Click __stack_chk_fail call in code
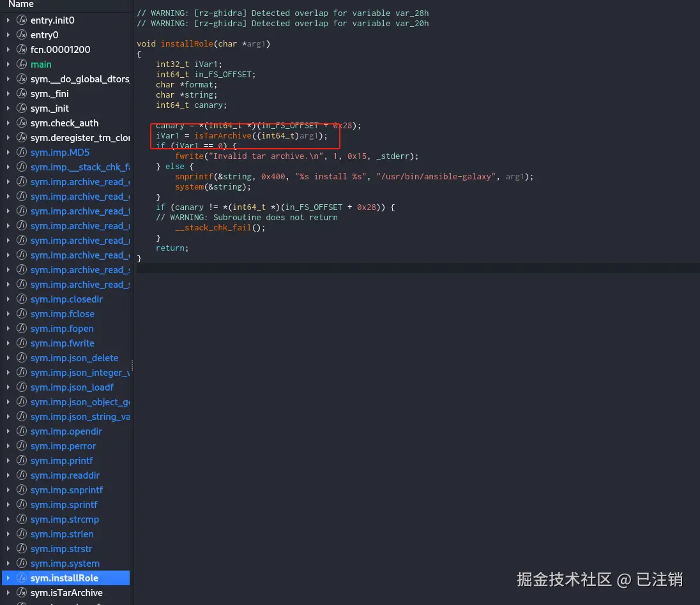Screen dimensions: 700x605 click(x=213, y=228)
